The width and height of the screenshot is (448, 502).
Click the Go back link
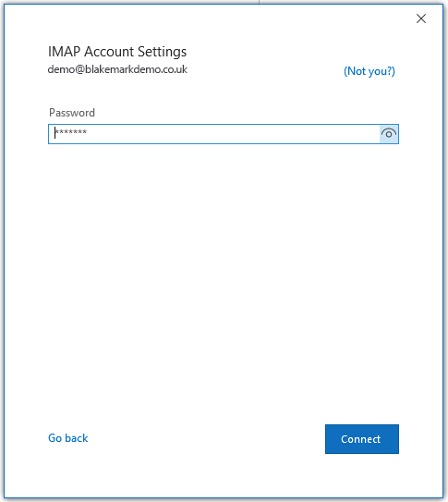click(67, 438)
